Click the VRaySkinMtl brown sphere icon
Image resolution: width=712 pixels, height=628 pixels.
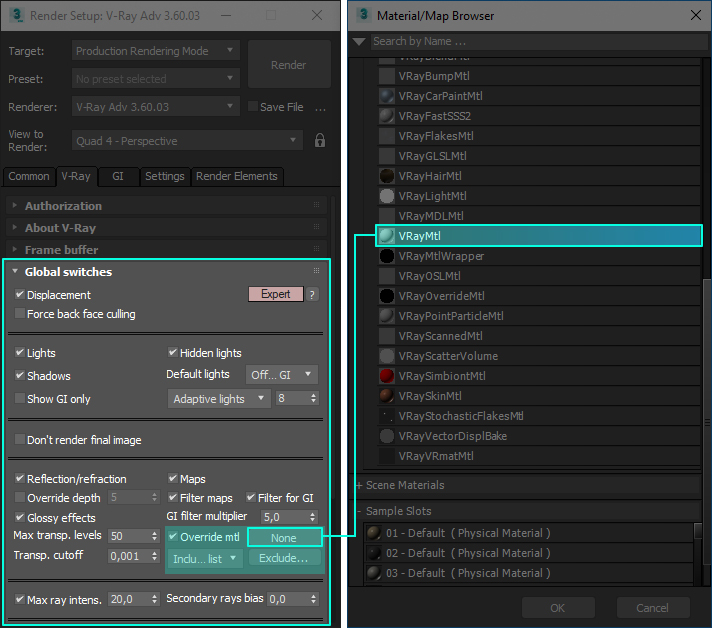(x=386, y=396)
